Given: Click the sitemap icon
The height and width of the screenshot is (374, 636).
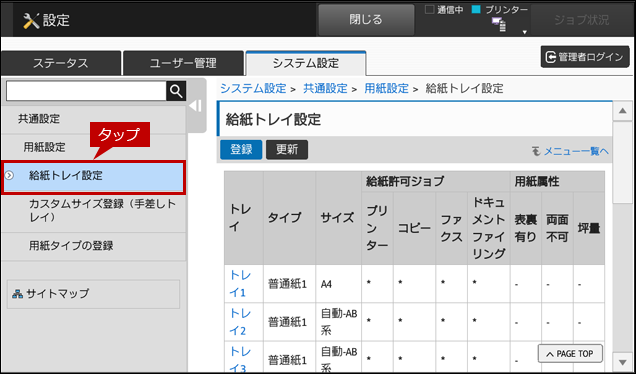Looking at the screenshot, I should coord(17,294).
